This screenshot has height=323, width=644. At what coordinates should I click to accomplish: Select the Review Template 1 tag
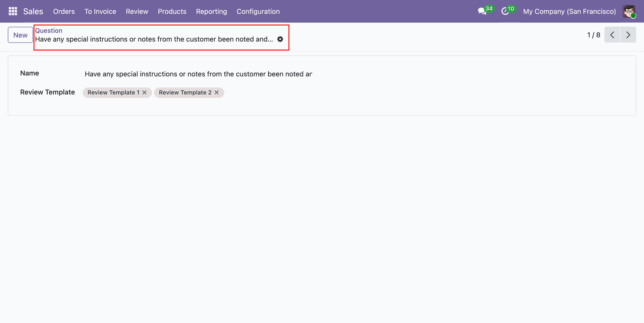[x=113, y=92]
